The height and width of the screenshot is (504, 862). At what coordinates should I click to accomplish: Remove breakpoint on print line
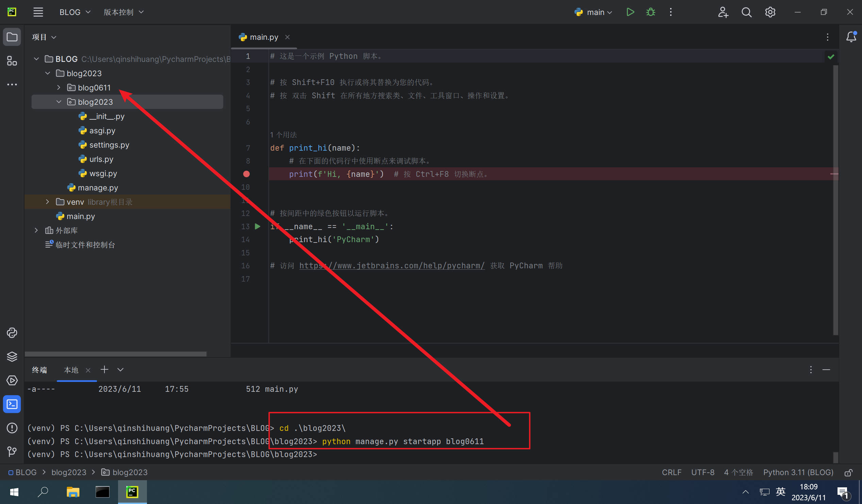point(246,174)
